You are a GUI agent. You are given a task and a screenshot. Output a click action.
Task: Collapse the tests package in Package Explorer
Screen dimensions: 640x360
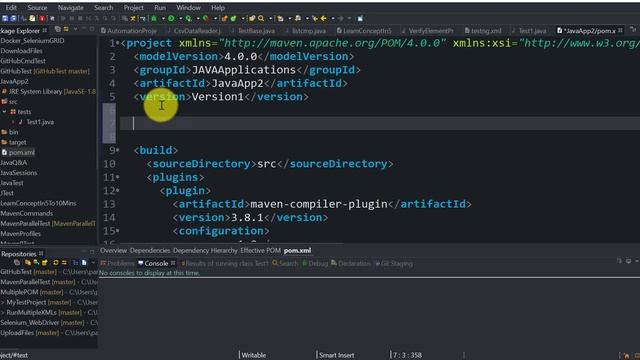[4, 111]
